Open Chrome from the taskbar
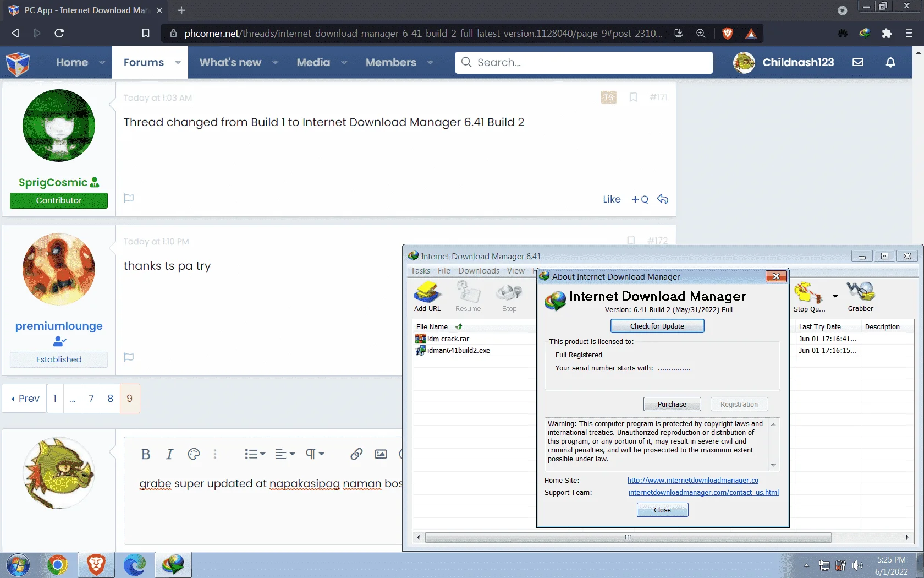924x578 pixels. point(57,565)
